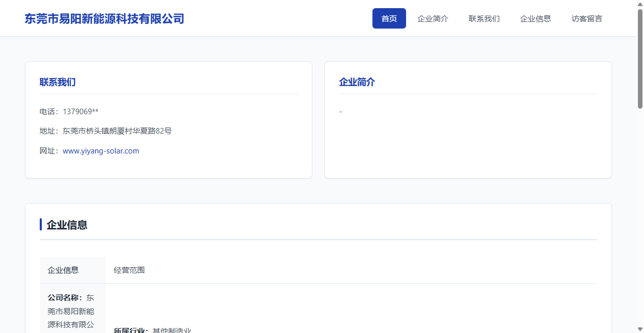
Task: Open 联系我们 in the navigation bar
Action: pyautogui.click(x=484, y=18)
